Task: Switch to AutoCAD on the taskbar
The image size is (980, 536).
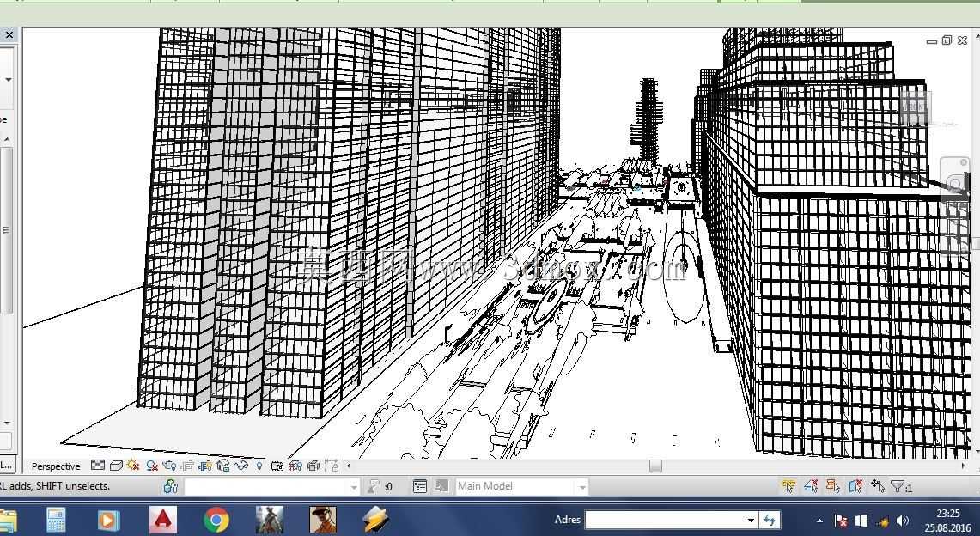Action: pyautogui.click(x=162, y=520)
